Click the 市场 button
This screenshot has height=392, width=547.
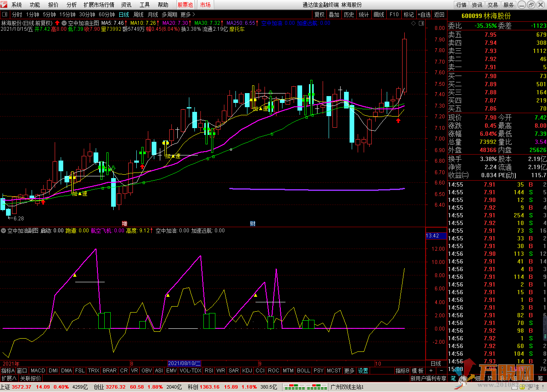coord(206,5)
